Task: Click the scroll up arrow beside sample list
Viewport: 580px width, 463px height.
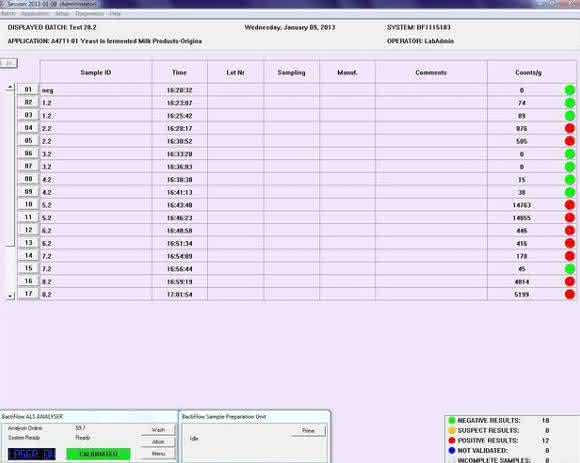Action: click(10, 87)
